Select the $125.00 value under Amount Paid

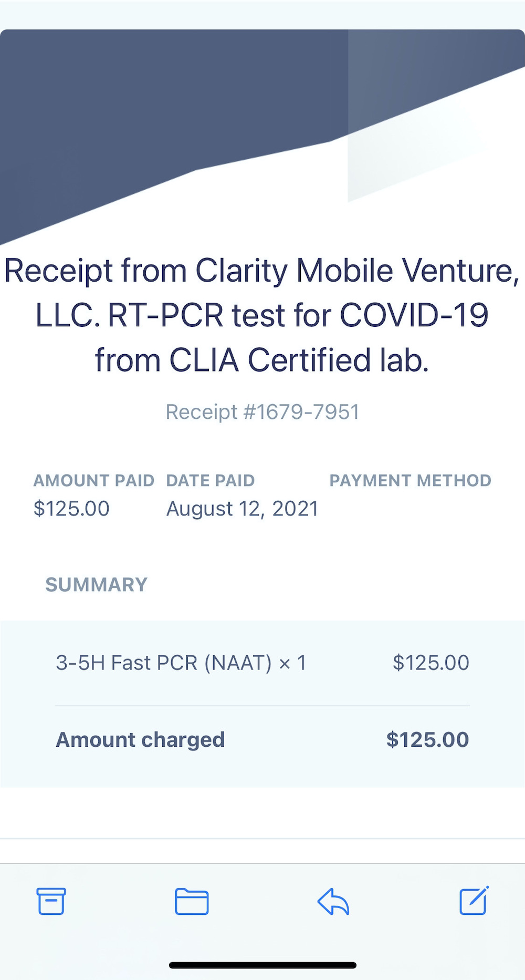(71, 509)
